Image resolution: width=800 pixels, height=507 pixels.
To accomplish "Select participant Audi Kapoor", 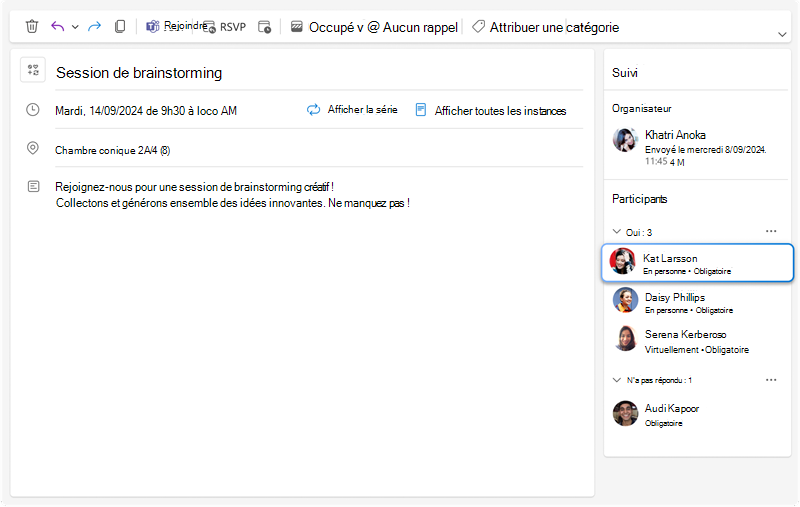I will (x=697, y=414).
